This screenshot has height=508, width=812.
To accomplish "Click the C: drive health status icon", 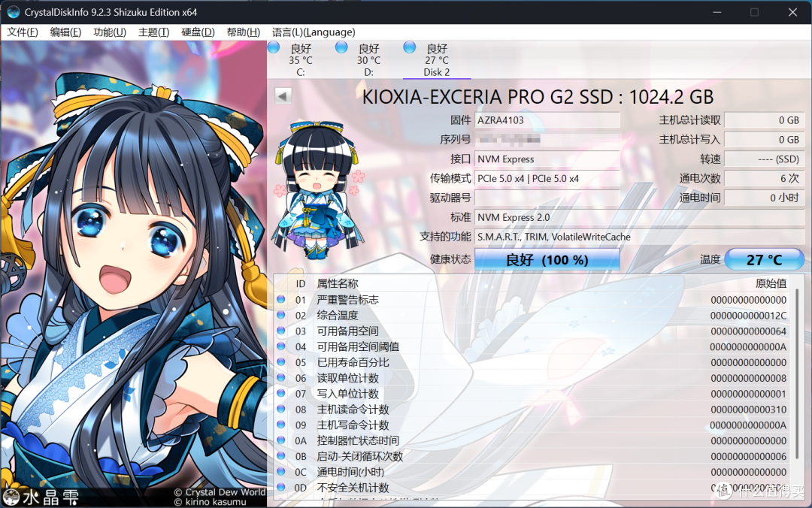I will point(274,47).
